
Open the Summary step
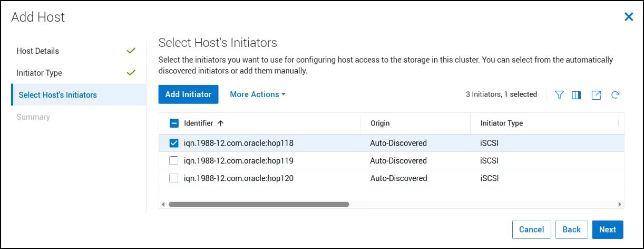(x=33, y=117)
